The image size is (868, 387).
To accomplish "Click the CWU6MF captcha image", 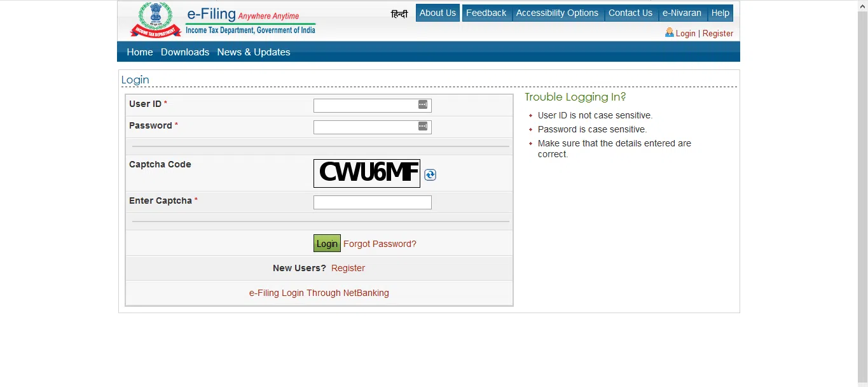I will [x=367, y=173].
